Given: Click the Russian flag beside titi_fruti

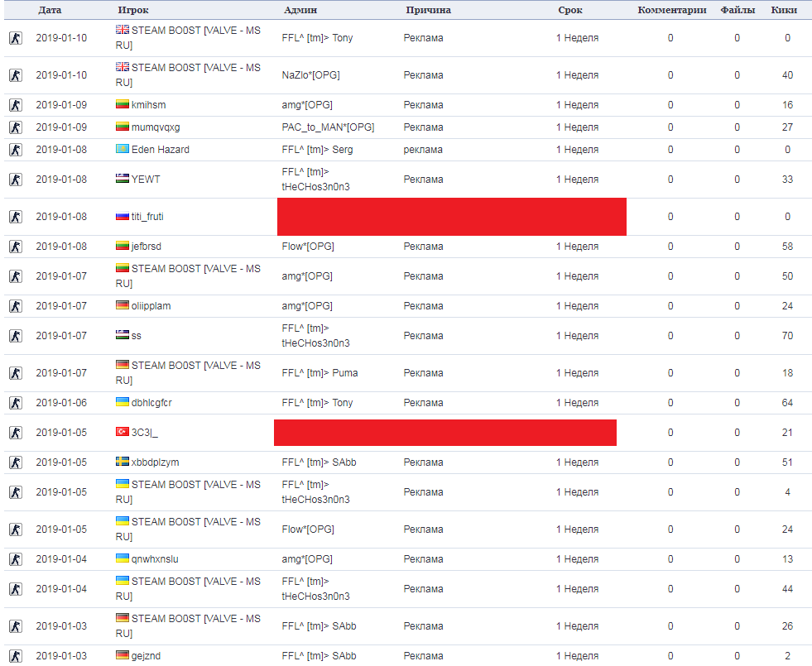Looking at the screenshot, I should [123, 216].
